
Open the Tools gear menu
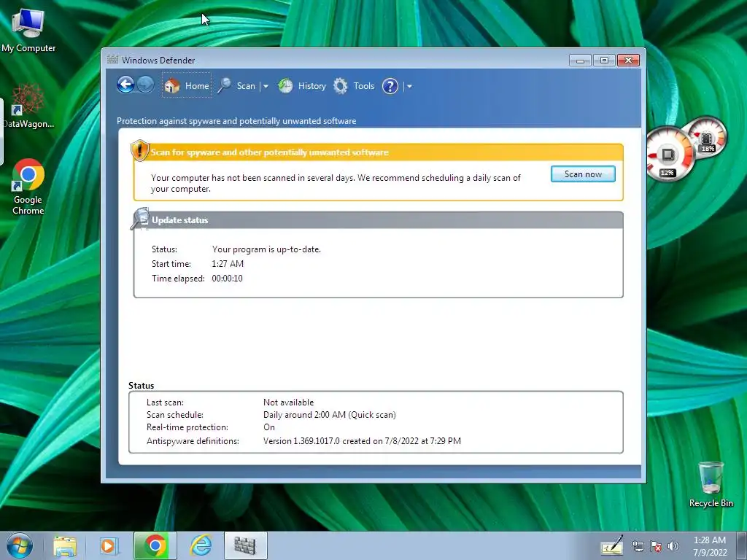click(354, 86)
